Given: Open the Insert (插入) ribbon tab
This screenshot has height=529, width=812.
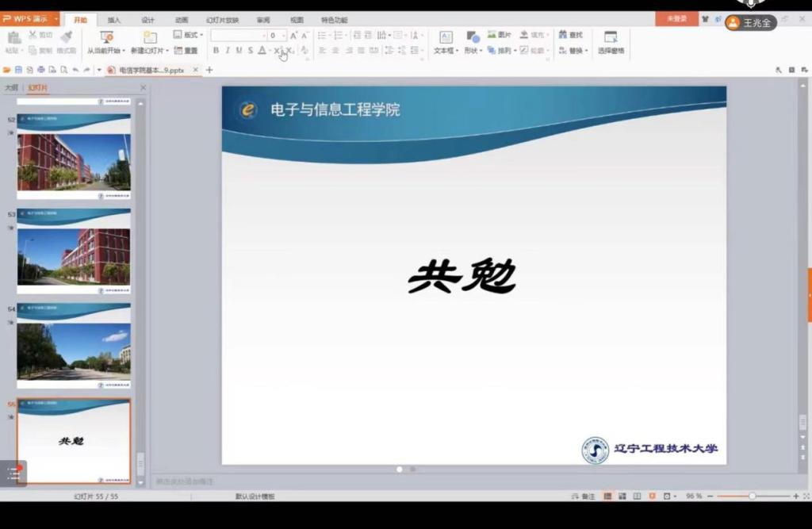Looking at the screenshot, I should point(114,20).
